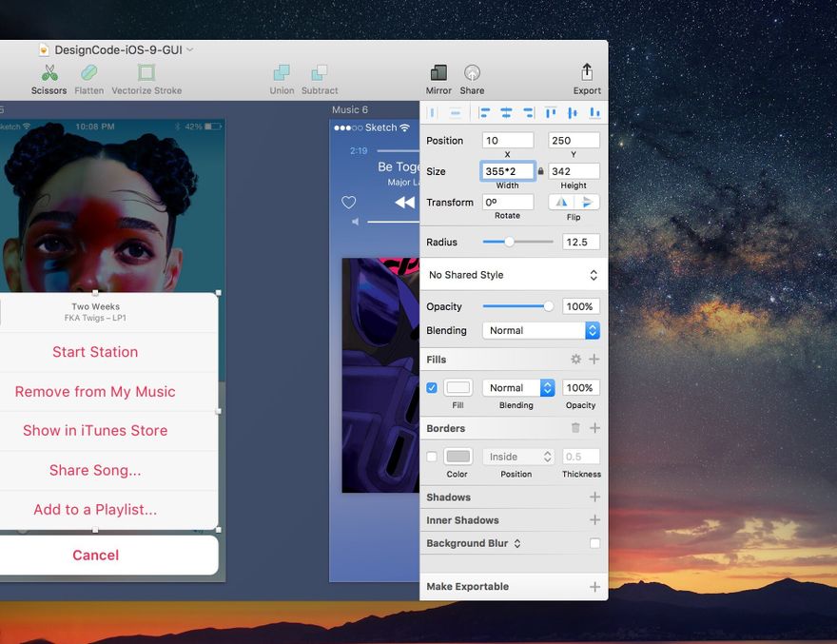
Task: Click the Music 6 artboard title
Action: click(350, 109)
